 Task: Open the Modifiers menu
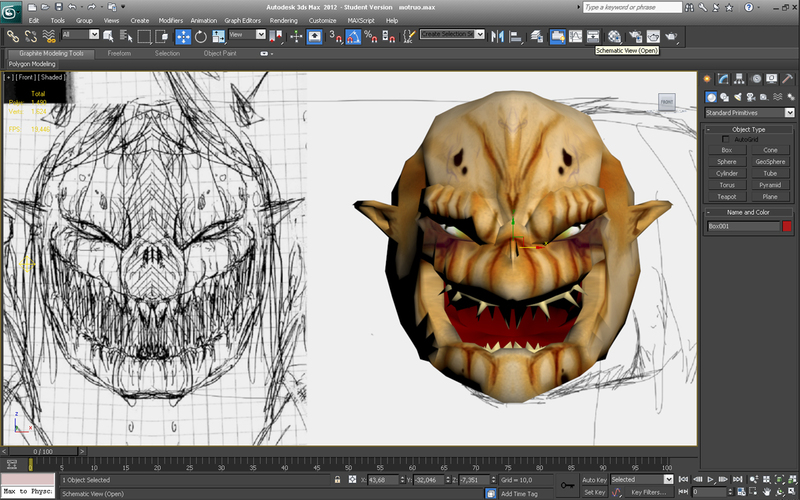(171, 20)
